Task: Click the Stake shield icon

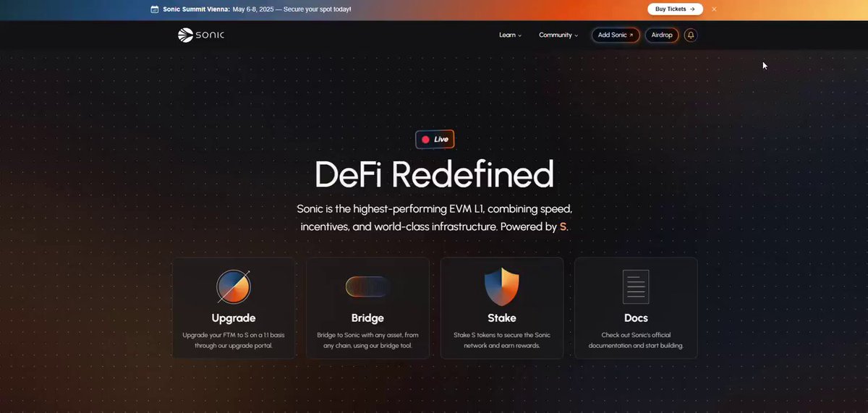Action: coord(502,286)
